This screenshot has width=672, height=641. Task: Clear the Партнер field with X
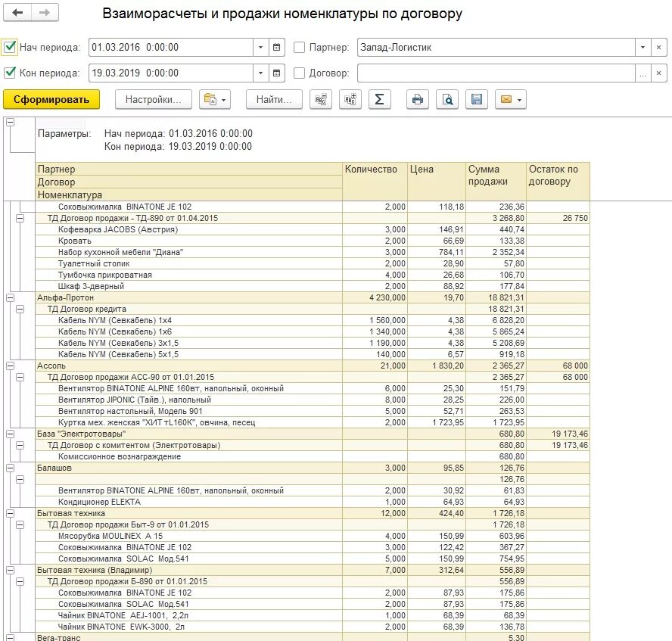[658, 47]
